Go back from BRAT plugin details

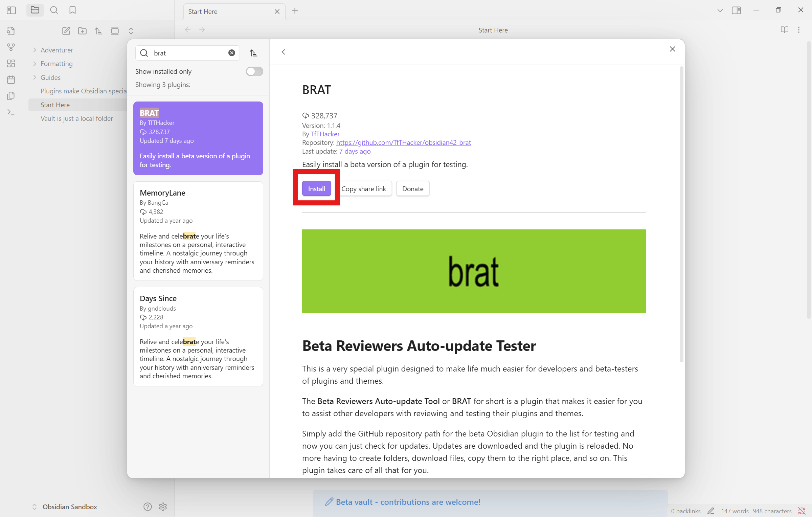pyautogui.click(x=284, y=52)
